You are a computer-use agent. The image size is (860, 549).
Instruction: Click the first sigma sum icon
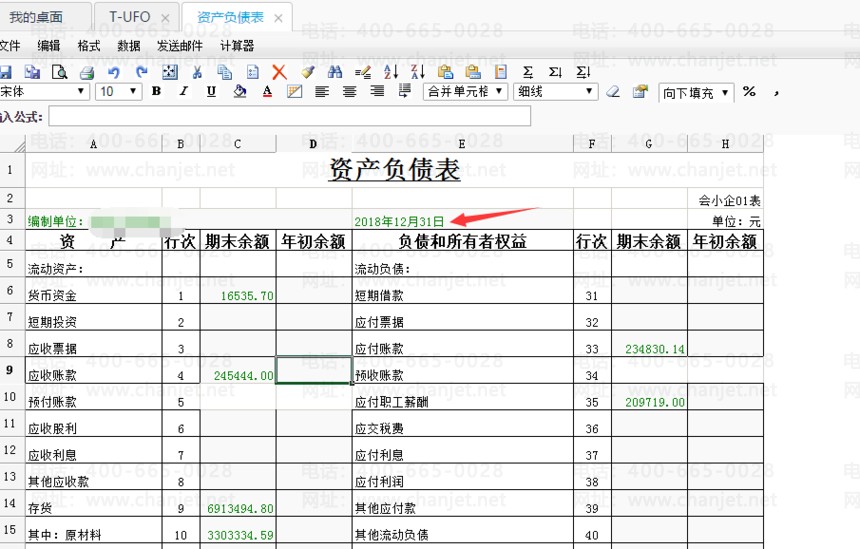(528, 72)
